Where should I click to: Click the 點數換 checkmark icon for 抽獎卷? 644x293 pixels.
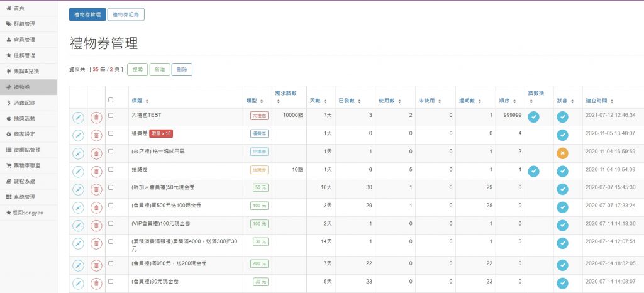point(533,171)
